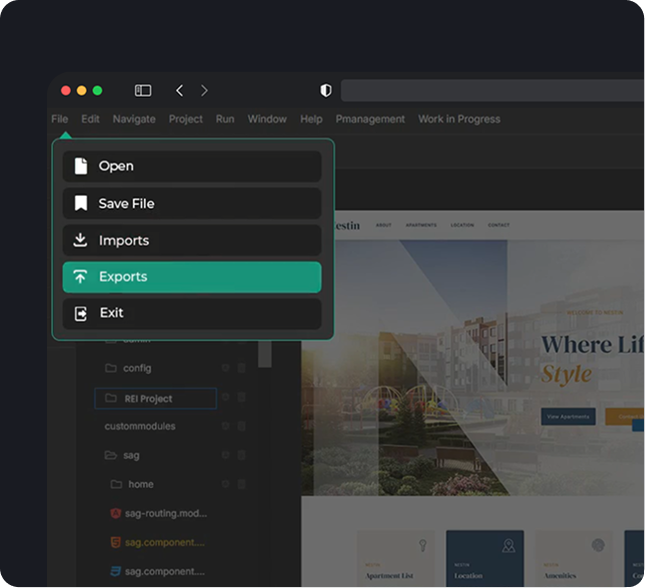Select the REI Project folder
The image size is (645, 588).
155,398
